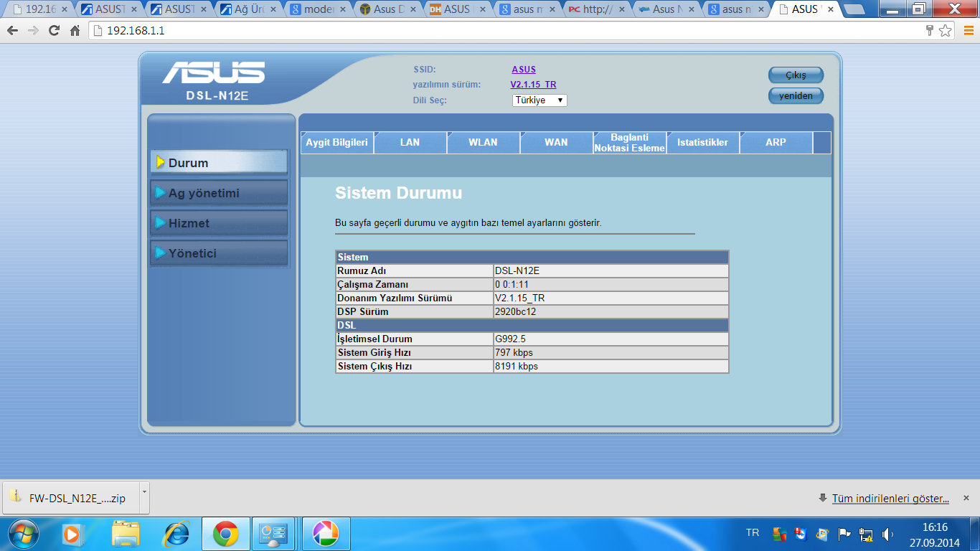Click the Chrome reload page icon
The image size is (980, 551).
54,31
